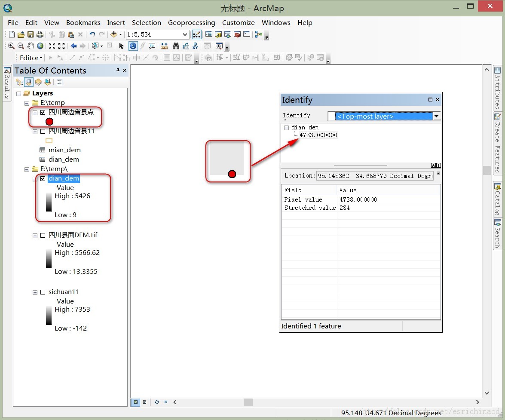The height and width of the screenshot is (420, 505).
Task: Uncheck the 四川周边省县点 layer
Action: coord(43,112)
